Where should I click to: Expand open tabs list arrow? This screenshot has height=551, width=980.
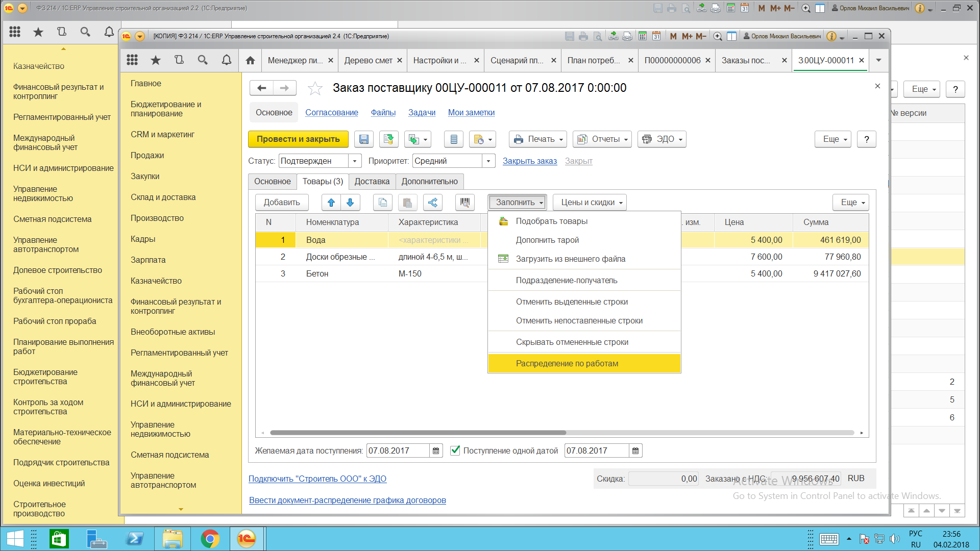point(878,60)
